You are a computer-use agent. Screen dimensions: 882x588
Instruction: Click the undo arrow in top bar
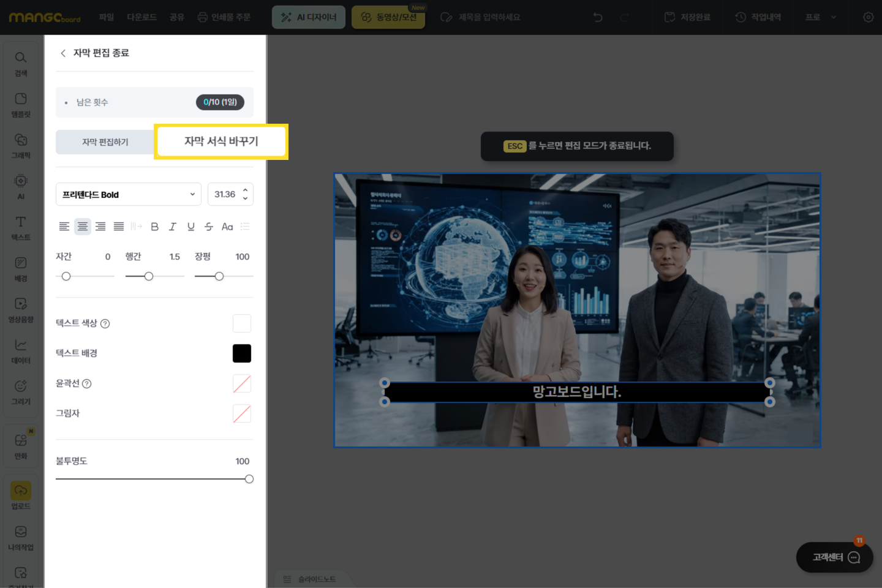598,17
